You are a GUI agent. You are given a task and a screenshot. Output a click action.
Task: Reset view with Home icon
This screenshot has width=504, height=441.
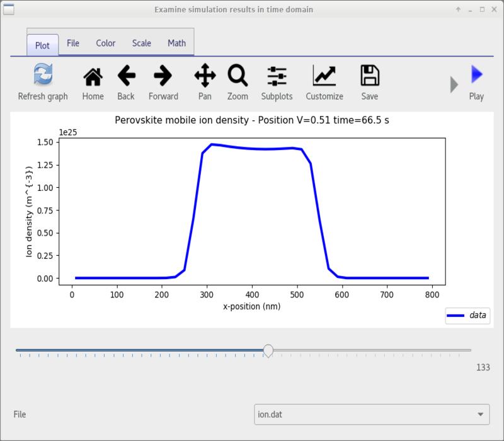click(93, 77)
